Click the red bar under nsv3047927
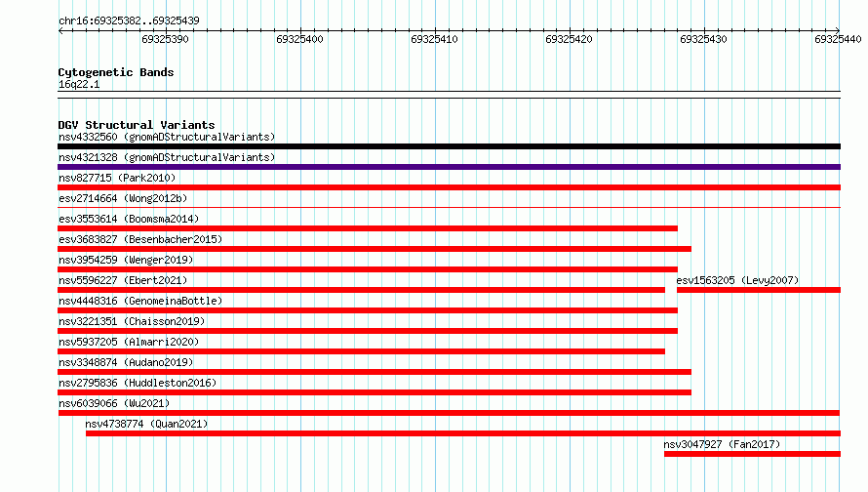 coord(752,454)
